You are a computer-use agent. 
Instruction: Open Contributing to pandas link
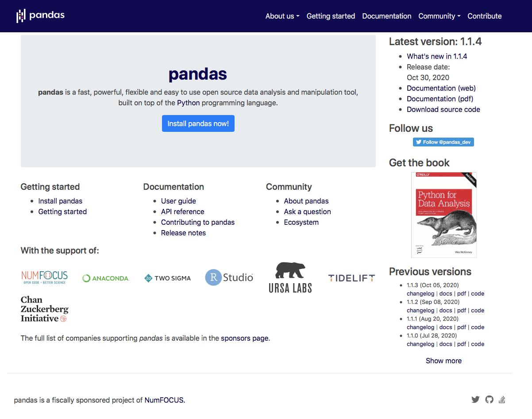(x=198, y=222)
